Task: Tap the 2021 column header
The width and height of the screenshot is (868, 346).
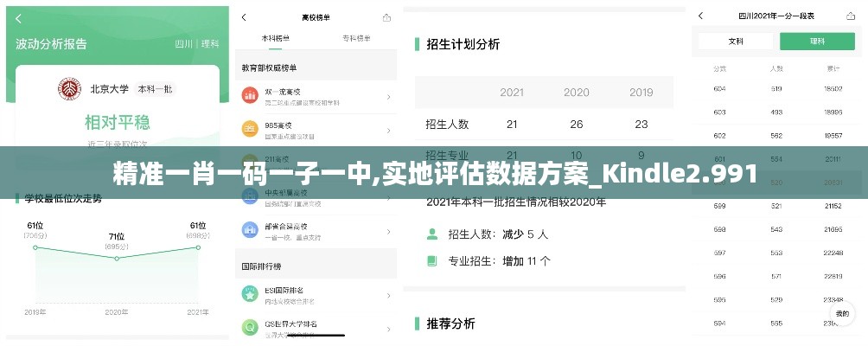Action: click(x=512, y=93)
